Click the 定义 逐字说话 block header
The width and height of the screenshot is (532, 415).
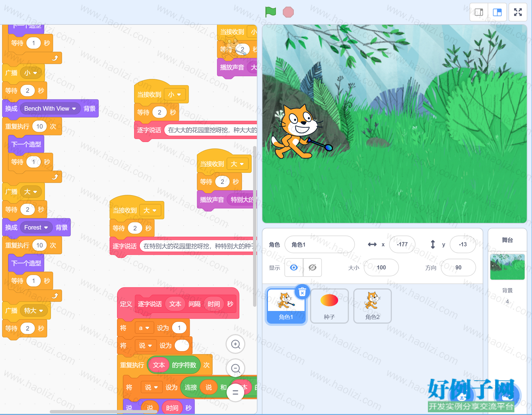(x=178, y=304)
